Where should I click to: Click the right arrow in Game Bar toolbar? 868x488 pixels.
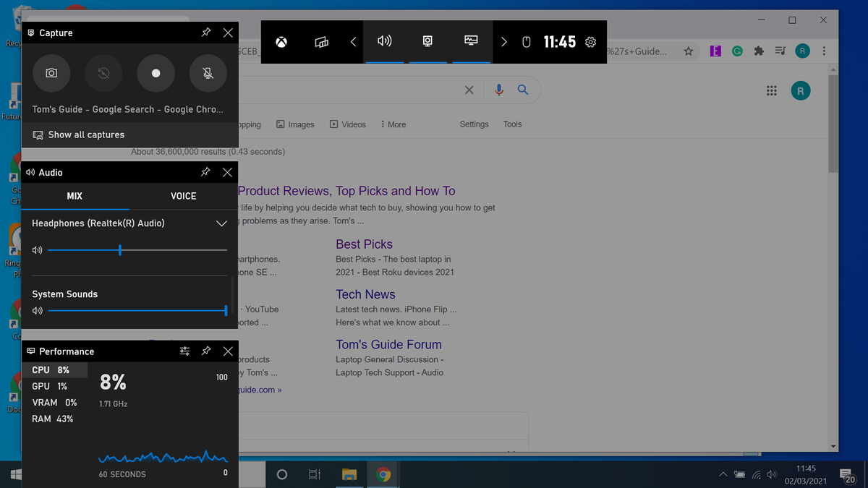click(503, 41)
